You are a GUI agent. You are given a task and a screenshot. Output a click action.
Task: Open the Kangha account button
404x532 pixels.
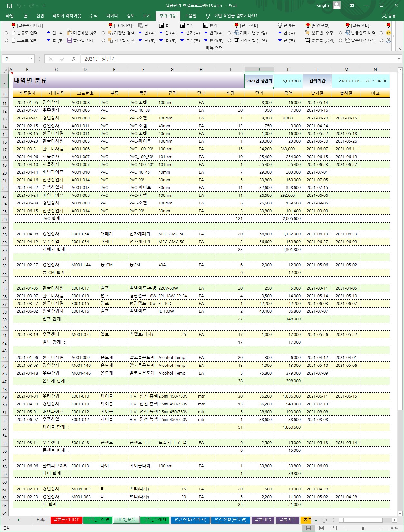point(328,5)
